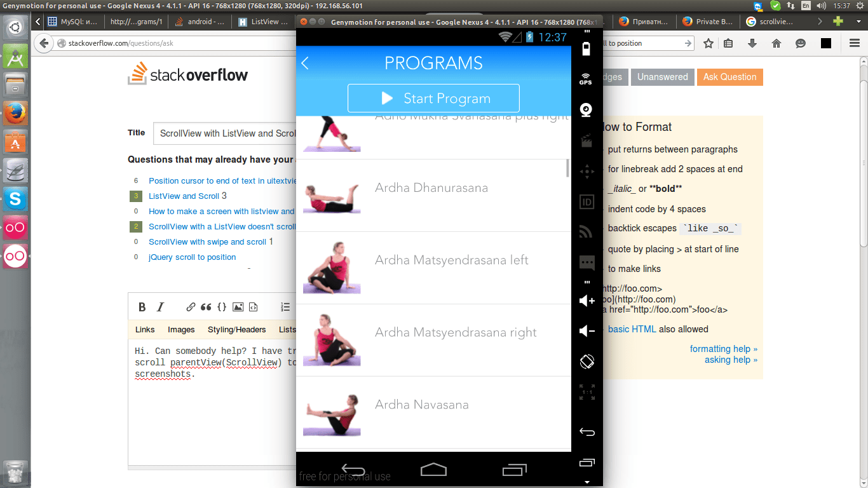Screen dimensions: 868x488
Task: Open the Firefox hamburger menu
Action: [855, 43]
